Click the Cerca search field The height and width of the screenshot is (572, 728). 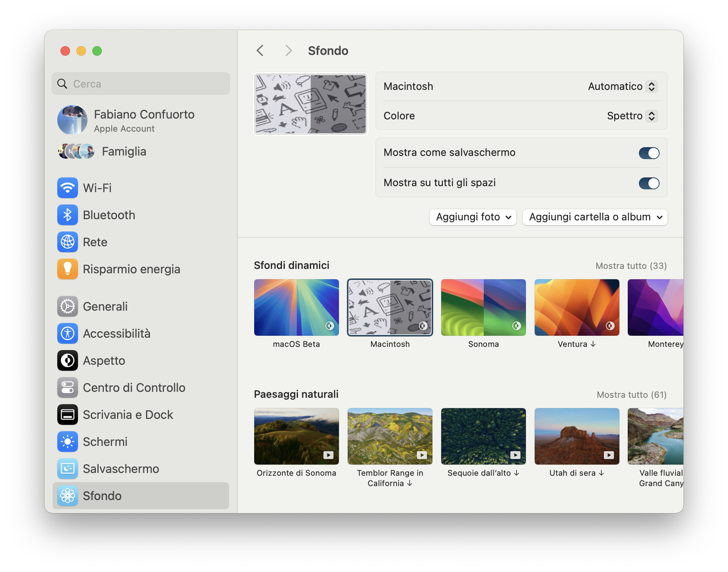click(141, 84)
